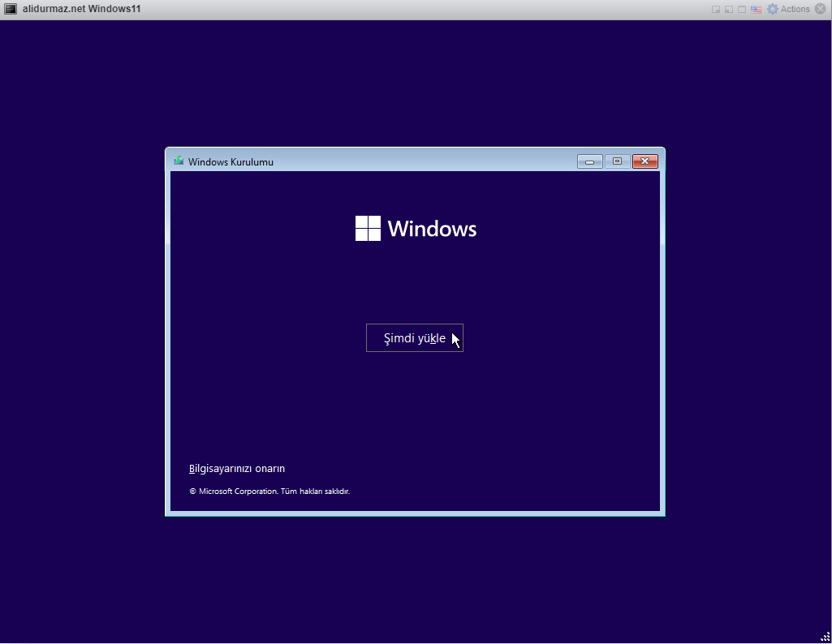Click the resize grip in bottom-right corner
This screenshot has width=832, height=644.
[x=825, y=637]
